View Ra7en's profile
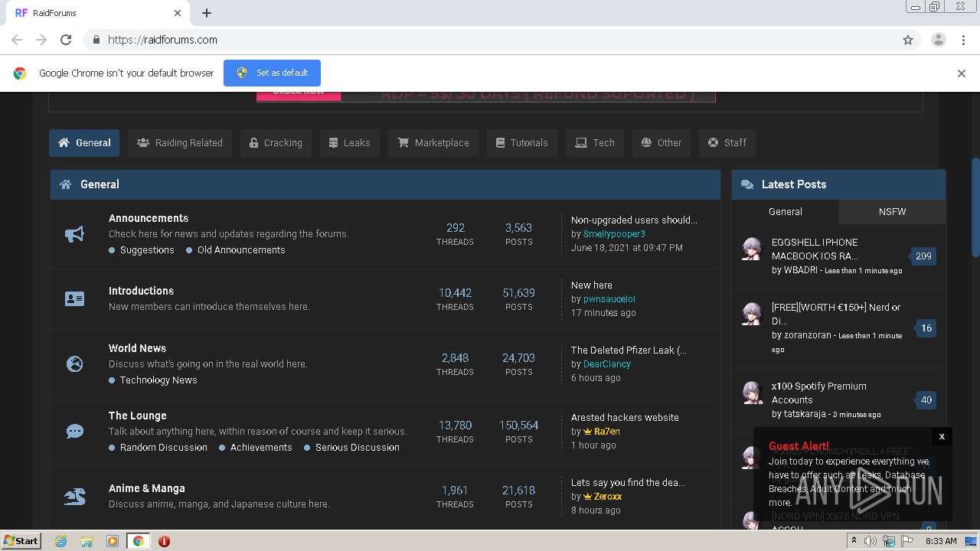 [x=607, y=432]
